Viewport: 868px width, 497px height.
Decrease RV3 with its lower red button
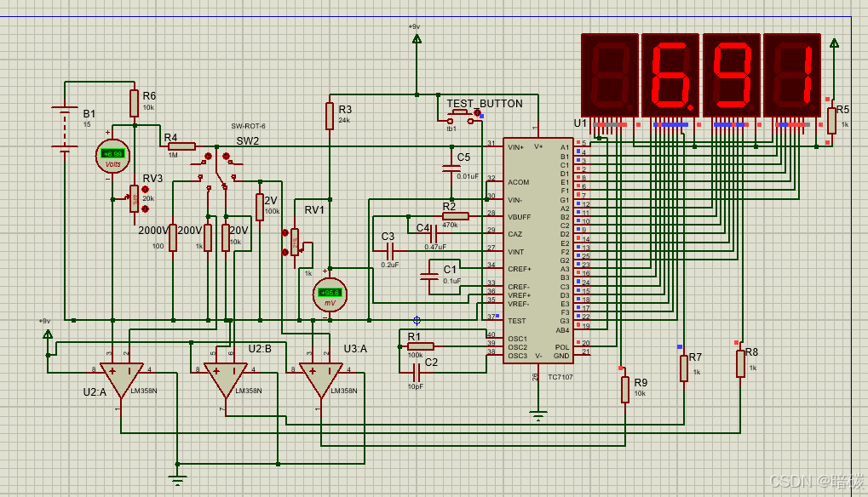[146, 209]
